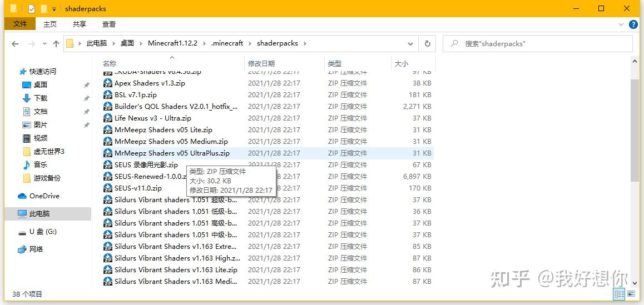This screenshot has height=305, width=644.
Task: Open the quick access toolbar customize dropdown
Action: (x=54, y=9)
